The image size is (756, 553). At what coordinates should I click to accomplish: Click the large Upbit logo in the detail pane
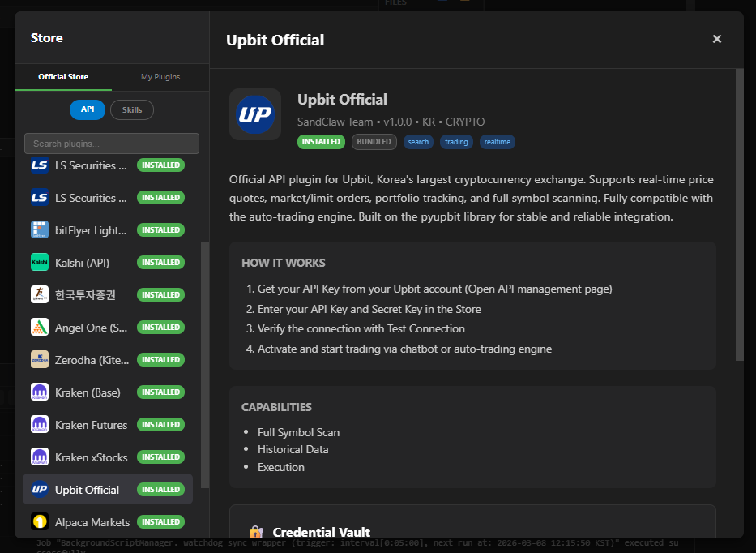(x=255, y=114)
